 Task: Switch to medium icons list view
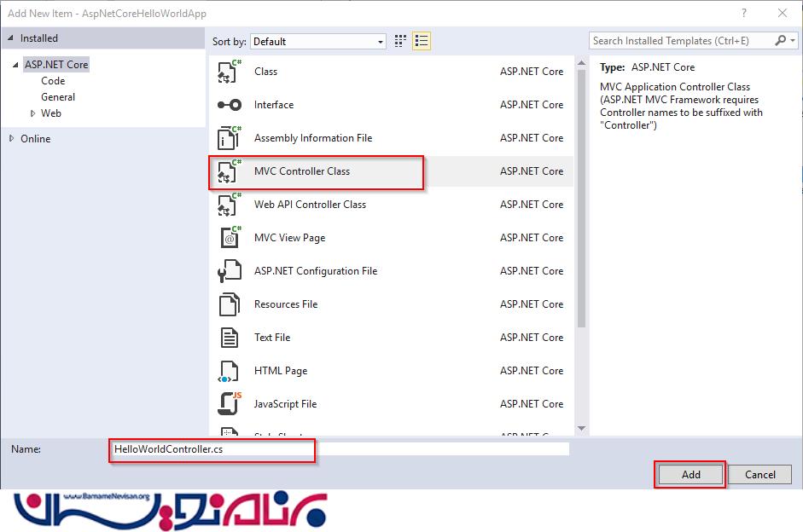(421, 41)
